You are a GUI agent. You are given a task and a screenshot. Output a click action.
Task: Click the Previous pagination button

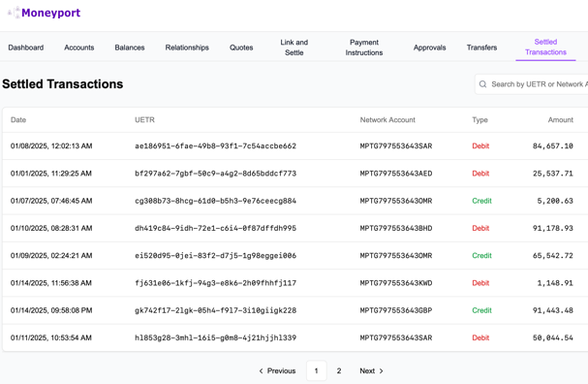(277, 370)
